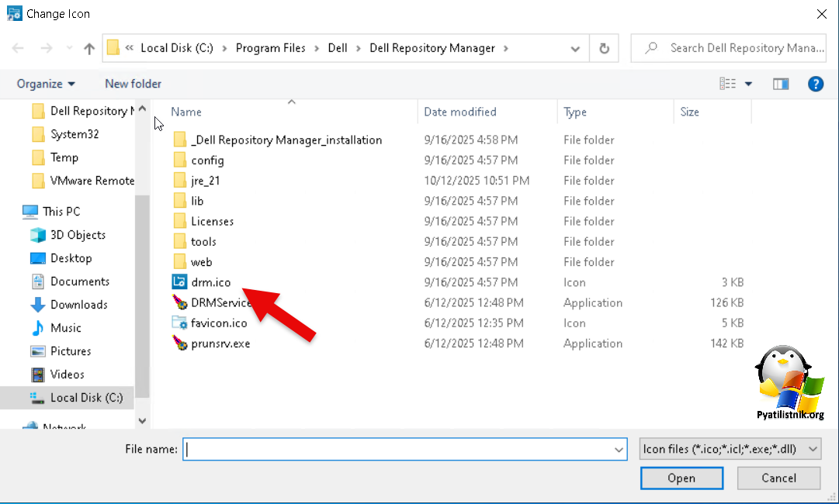Select the drm.ico file icon
The height and width of the screenshot is (504, 839).
coord(179,282)
